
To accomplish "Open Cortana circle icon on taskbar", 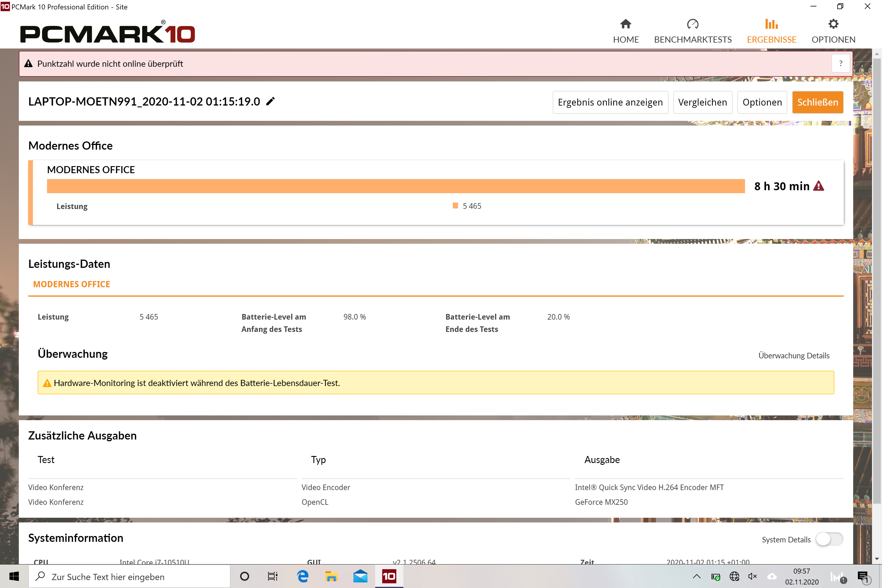I will click(x=245, y=576).
